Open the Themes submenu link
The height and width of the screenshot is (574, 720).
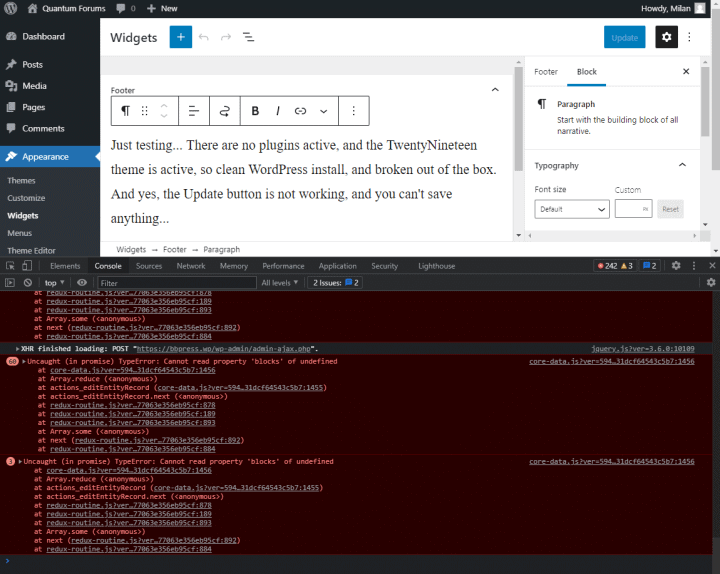point(21,180)
